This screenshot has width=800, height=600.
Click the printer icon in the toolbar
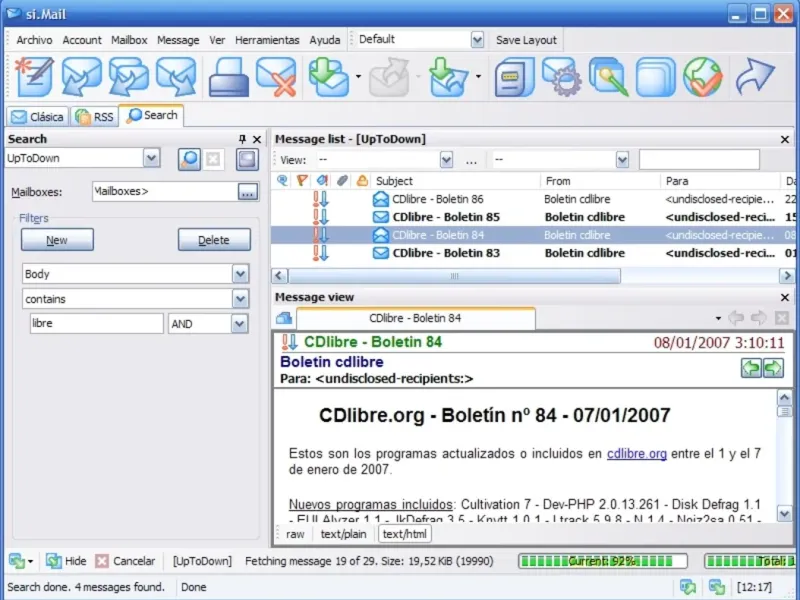click(x=228, y=77)
